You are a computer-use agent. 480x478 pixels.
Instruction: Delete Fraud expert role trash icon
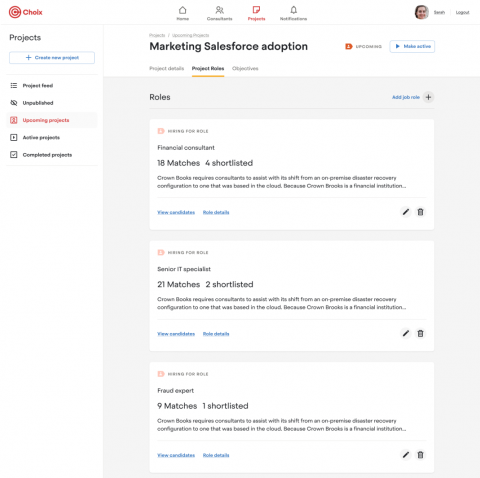pyautogui.click(x=420, y=455)
